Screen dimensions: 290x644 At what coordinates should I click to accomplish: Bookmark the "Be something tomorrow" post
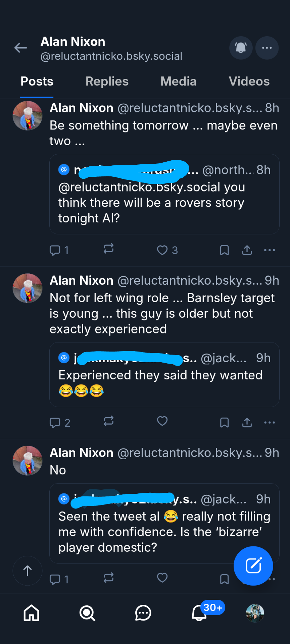click(x=224, y=250)
